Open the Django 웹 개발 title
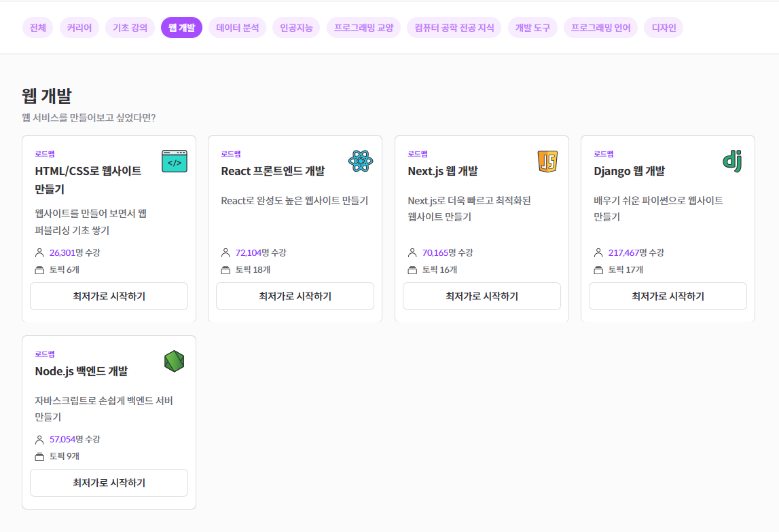779x532 pixels. (629, 171)
